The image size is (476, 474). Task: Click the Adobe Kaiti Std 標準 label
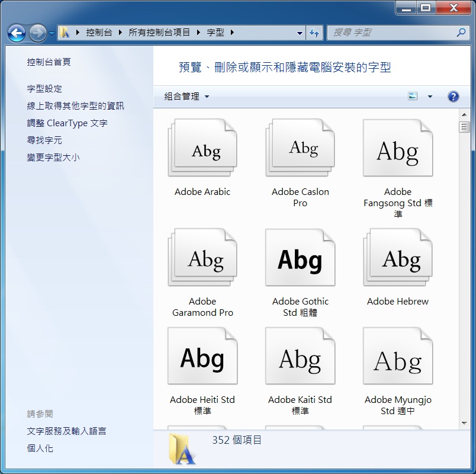(x=300, y=405)
